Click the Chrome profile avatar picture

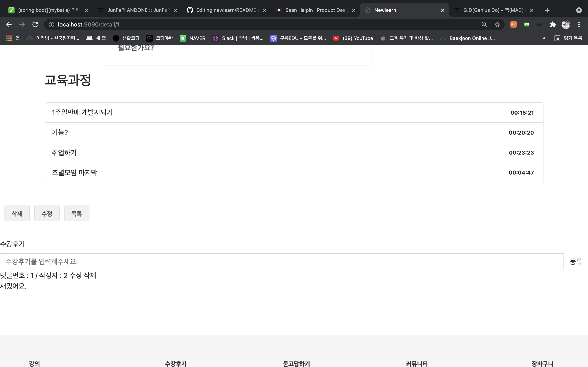pos(566,24)
